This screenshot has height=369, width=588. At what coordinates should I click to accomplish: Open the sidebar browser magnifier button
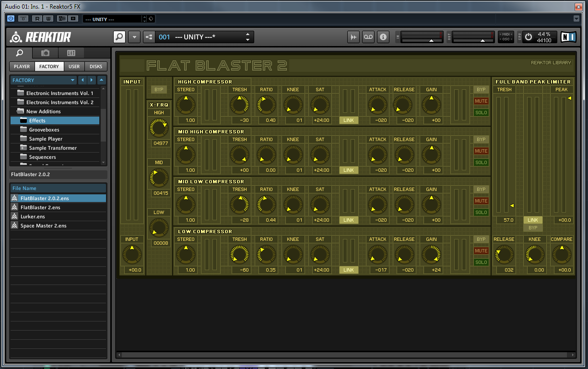(119, 37)
